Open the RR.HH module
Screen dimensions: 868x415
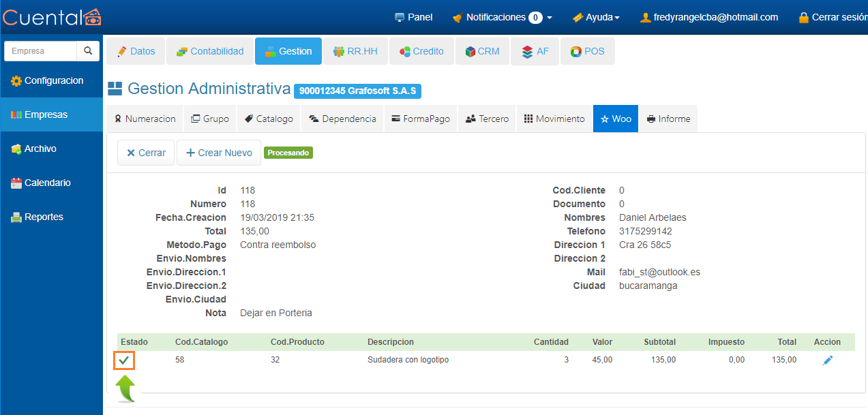click(x=355, y=51)
